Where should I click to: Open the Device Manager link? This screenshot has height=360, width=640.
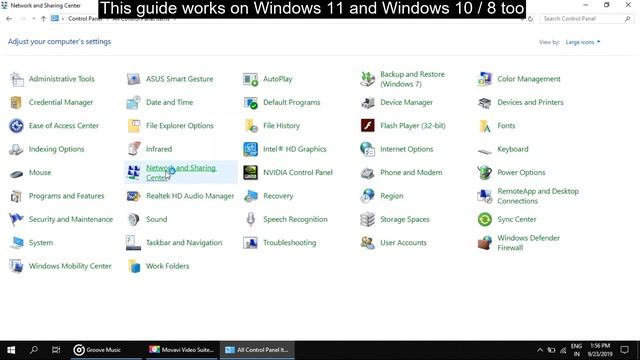coord(407,102)
